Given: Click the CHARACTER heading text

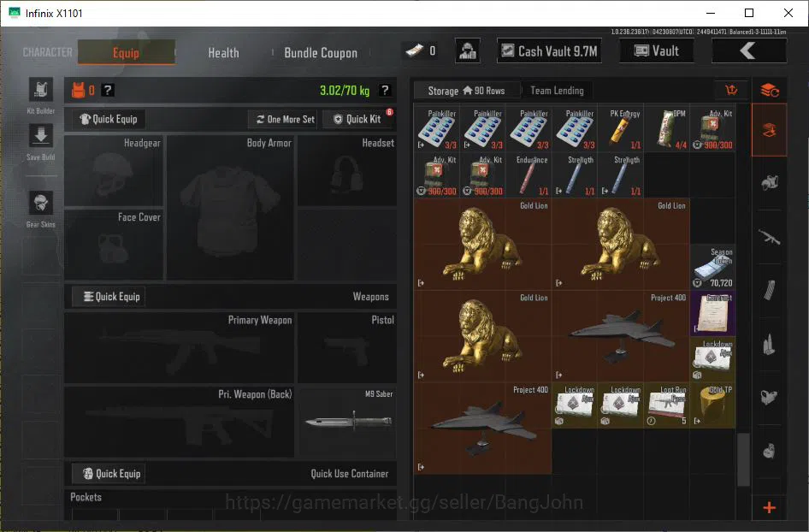Looking at the screenshot, I should (48, 52).
